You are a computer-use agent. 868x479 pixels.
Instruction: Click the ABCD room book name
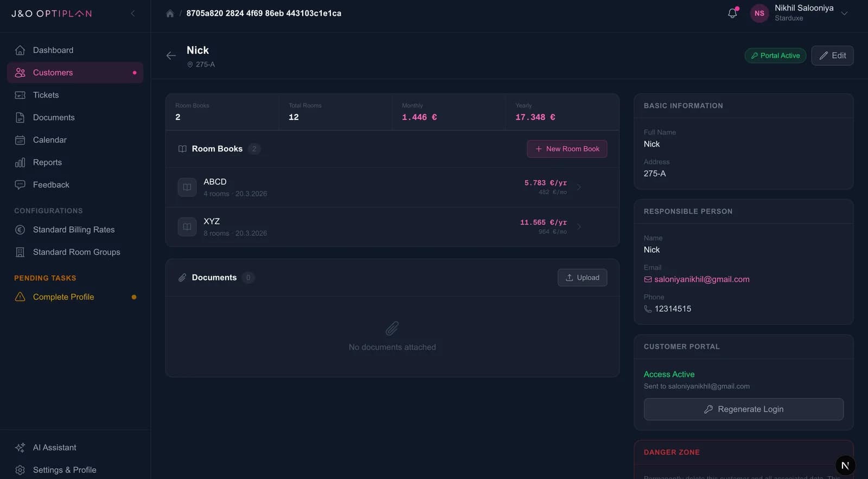point(215,182)
